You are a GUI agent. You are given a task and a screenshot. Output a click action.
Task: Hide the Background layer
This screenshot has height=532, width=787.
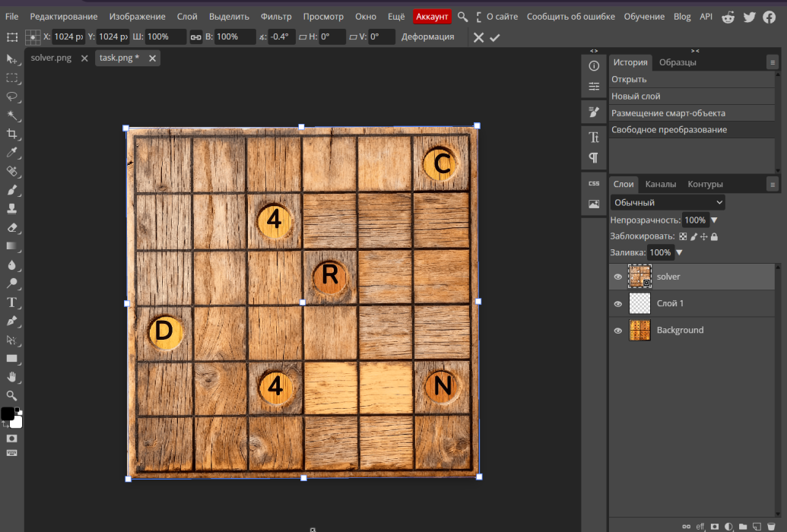[x=618, y=331]
